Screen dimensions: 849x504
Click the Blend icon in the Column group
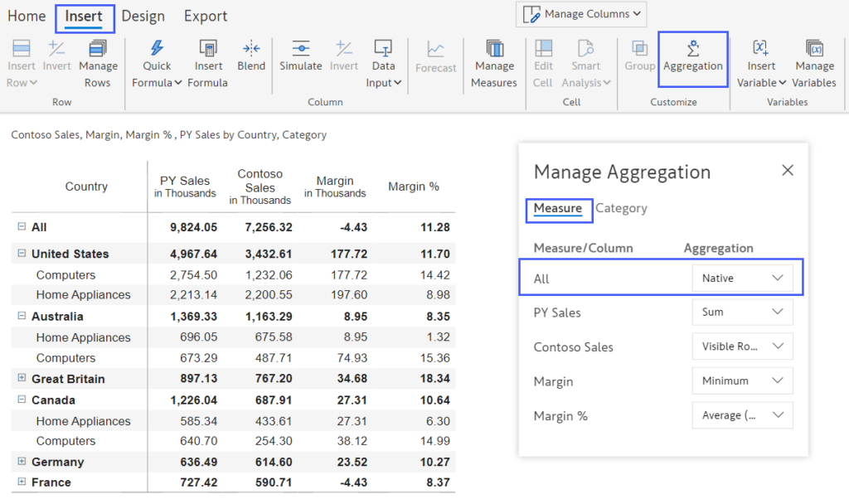pyautogui.click(x=251, y=56)
